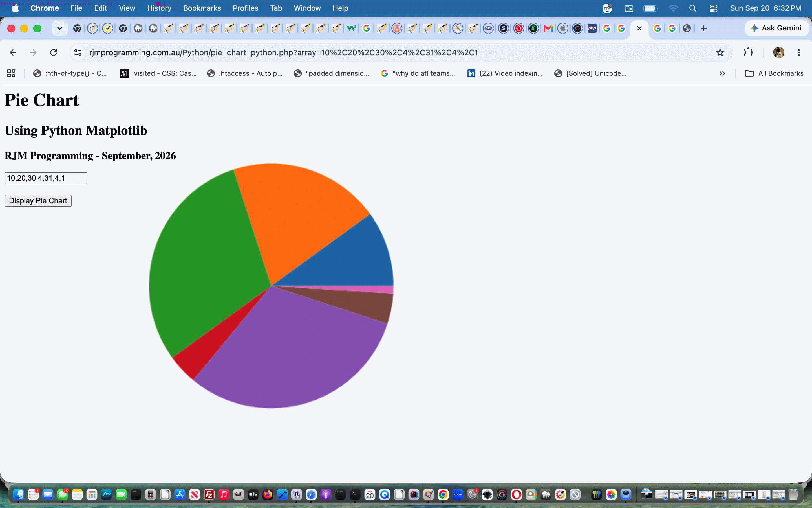Open Firefox from the dock
Viewport: 812px width, 508px height.
267,494
